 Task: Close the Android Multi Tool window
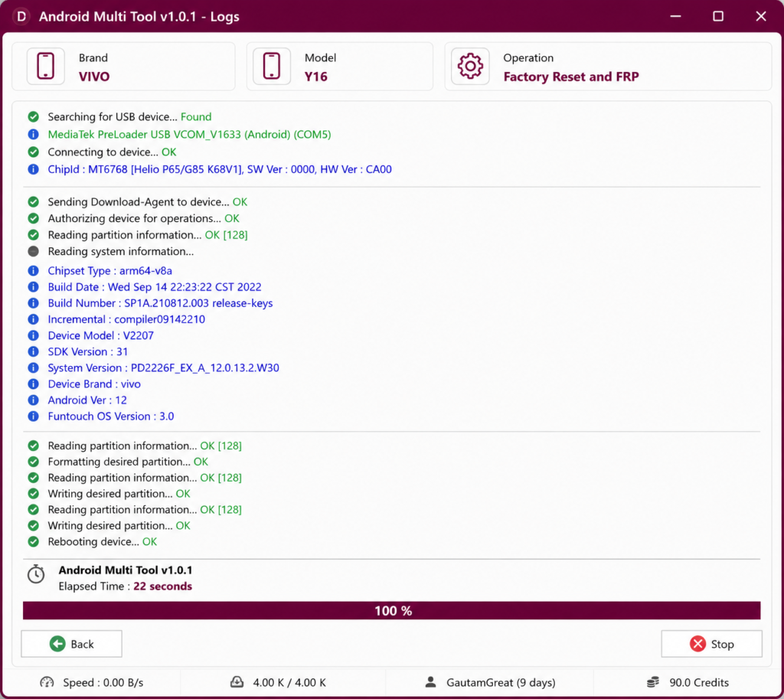[760, 17]
